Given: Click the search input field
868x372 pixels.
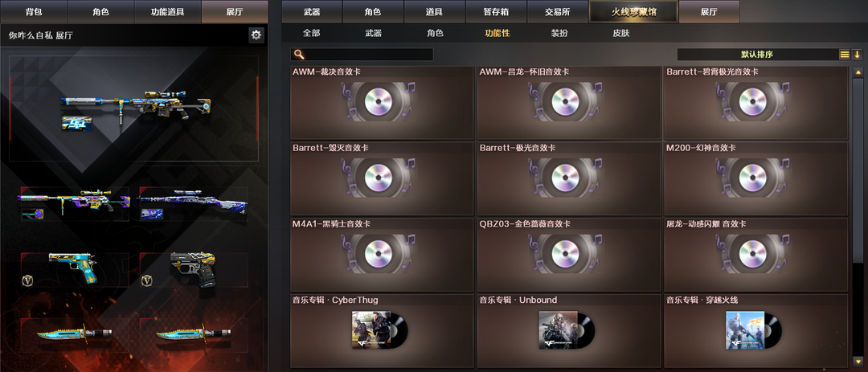Looking at the screenshot, I should [x=362, y=55].
